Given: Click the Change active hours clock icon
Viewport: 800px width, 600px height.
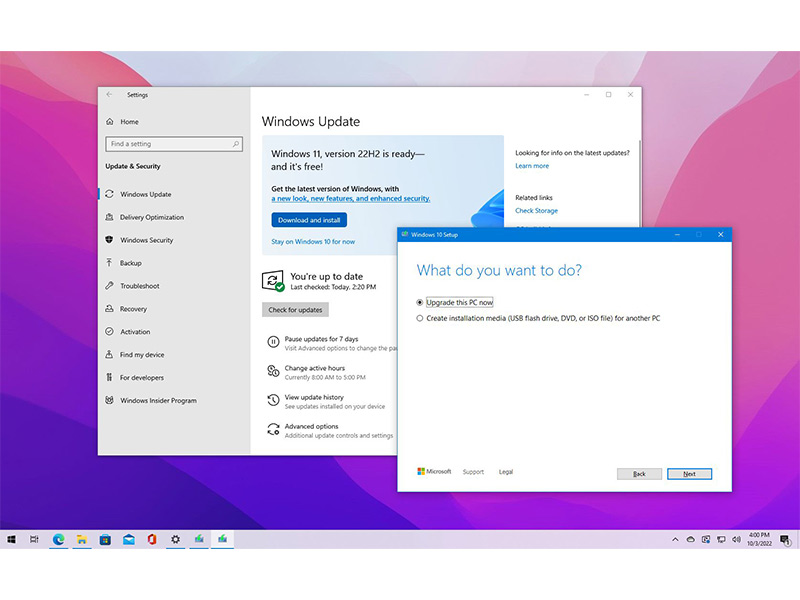Looking at the screenshot, I should 273,371.
